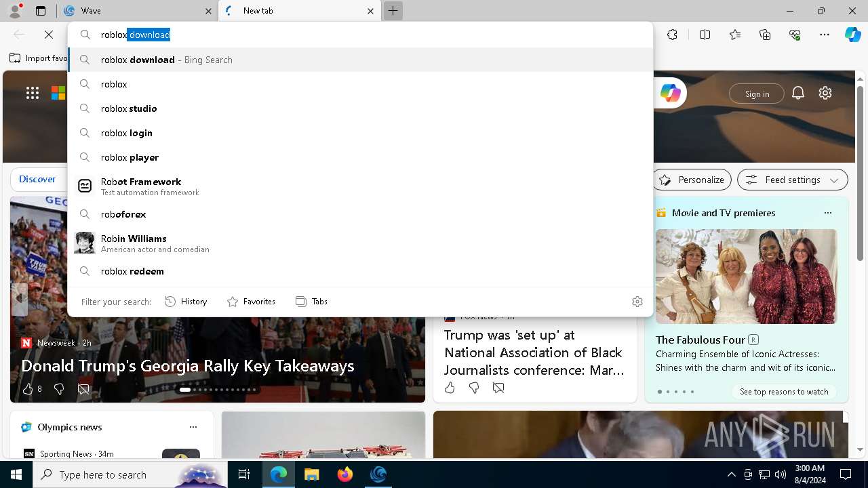Select the Discover feed tab
Viewport: 868px width, 488px height.
click(37, 180)
